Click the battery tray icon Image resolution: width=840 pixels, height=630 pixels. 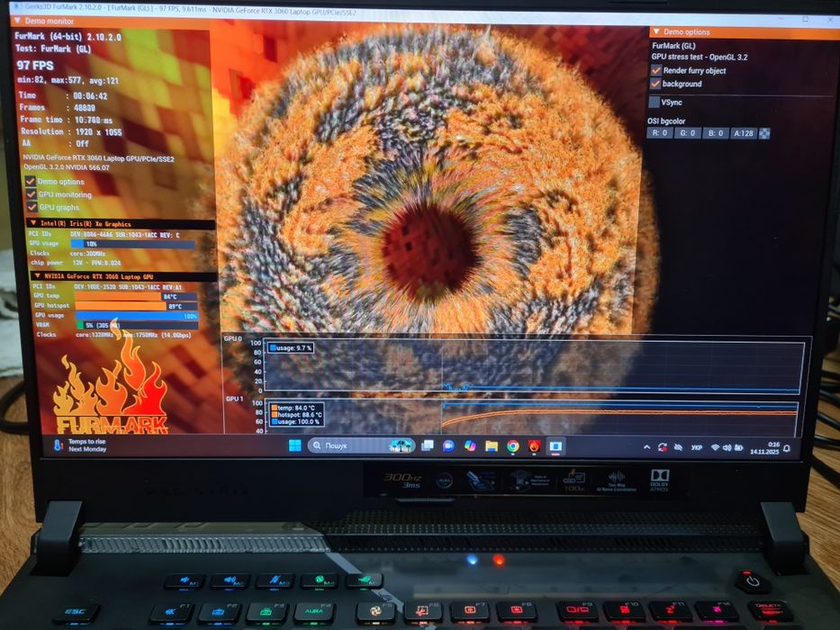click(x=739, y=447)
